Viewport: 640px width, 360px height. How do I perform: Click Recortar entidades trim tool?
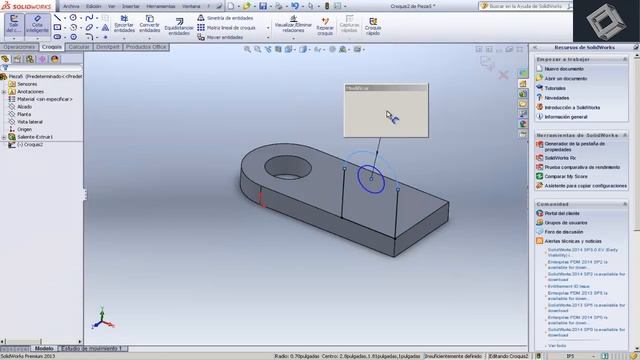tap(124, 24)
